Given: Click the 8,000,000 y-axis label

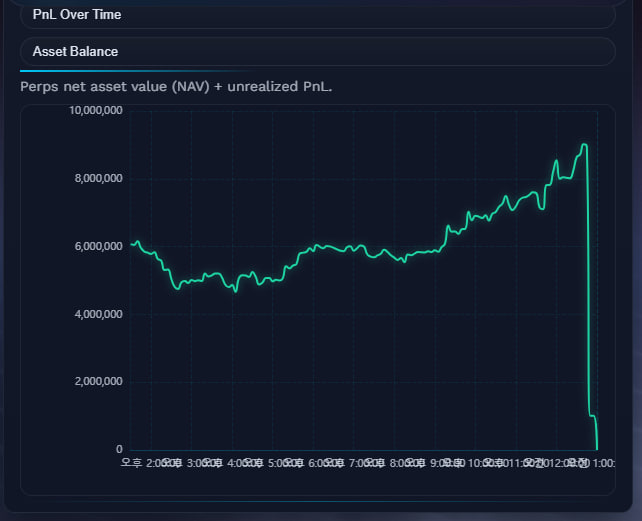Looking at the screenshot, I should coord(98,178).
